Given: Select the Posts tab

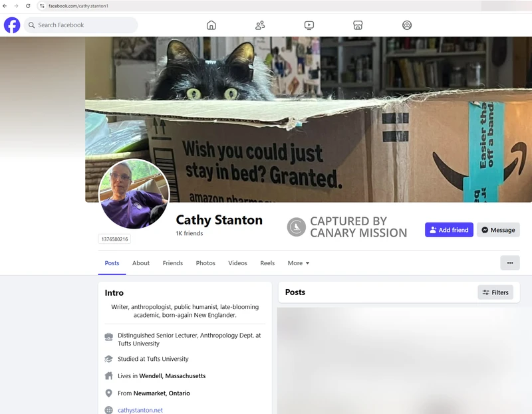Looking at the screenshot, I should click(112, 263).
